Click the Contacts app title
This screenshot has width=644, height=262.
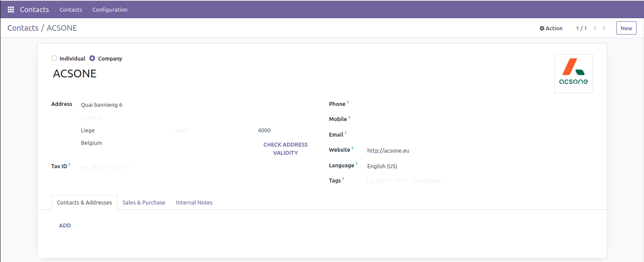tap(35, 10)
